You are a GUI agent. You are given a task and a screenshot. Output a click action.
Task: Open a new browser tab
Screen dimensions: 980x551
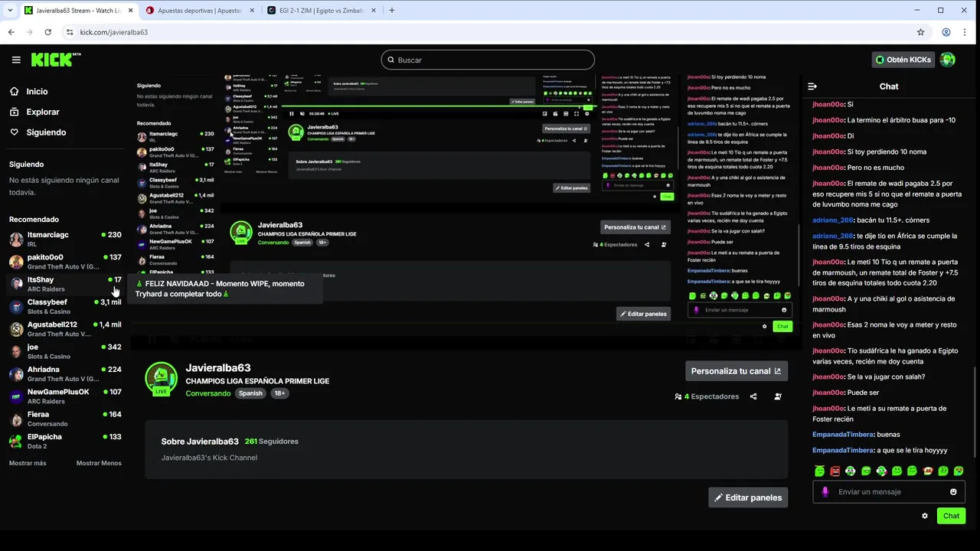click(x=392, y=11)
